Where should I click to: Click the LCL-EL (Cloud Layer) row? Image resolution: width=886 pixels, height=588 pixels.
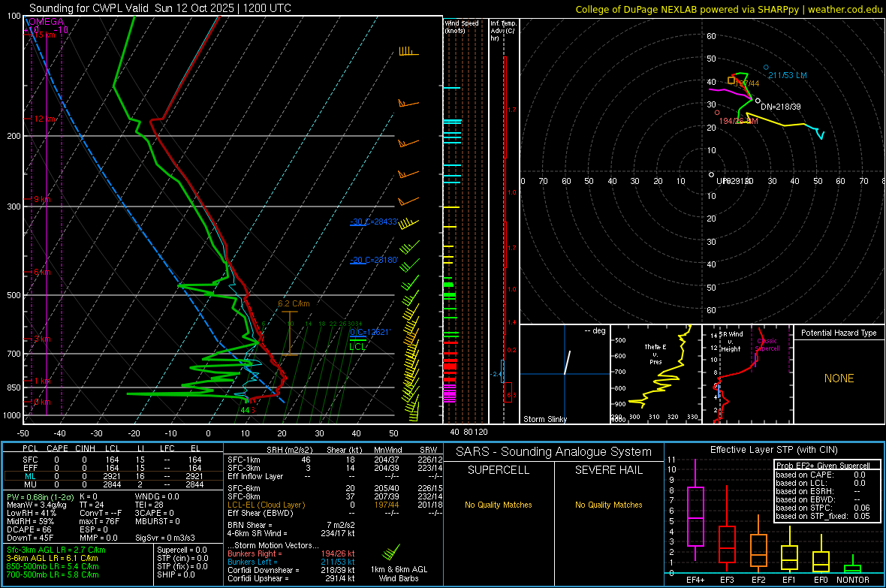[x=335, y=505]
